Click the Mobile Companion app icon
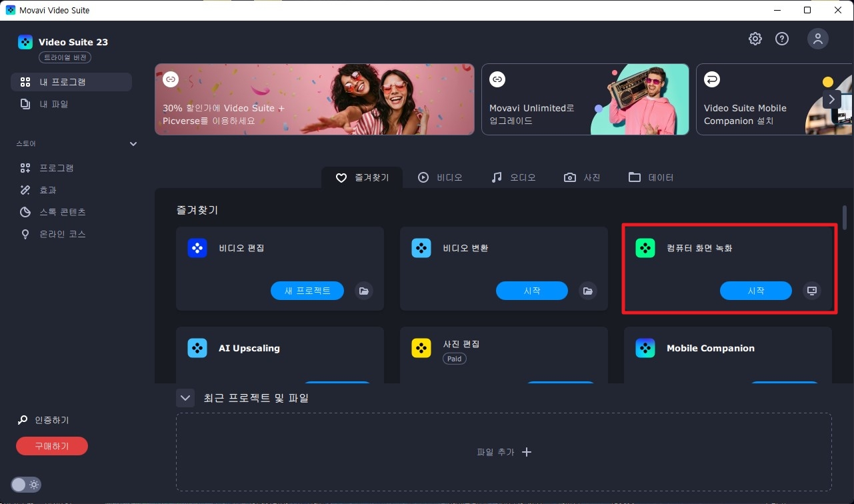 (x=645, y=348)
